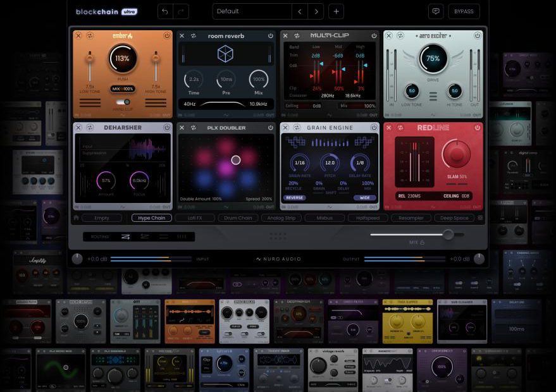Swap the Redline module
This screenshot has height=392, width=556.
[399, 128]
